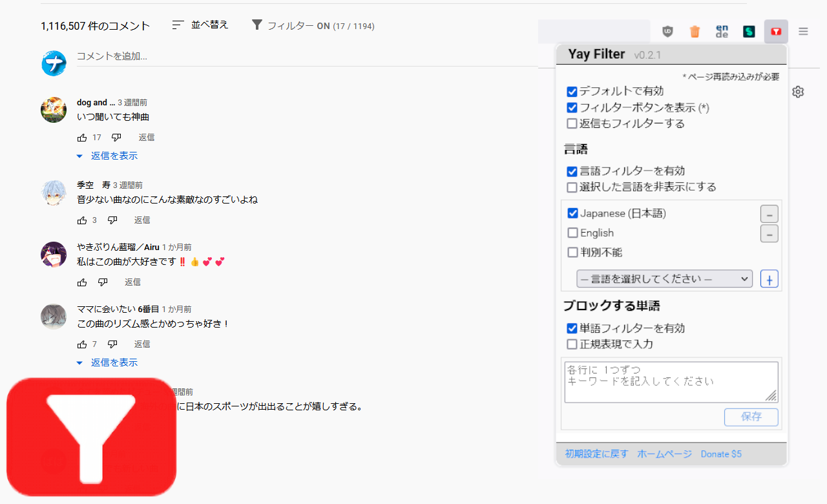This screenshot has width=827, height=504.
Task: Click the orange trash extension icon
Action: click(x=695, y=31)
